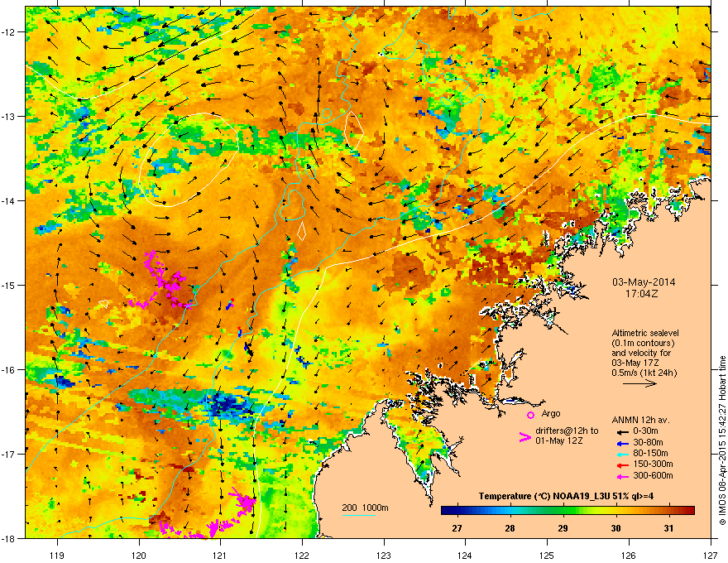Click the longitude axis label 121
The image size is (728, 563).
pos(220,555)
